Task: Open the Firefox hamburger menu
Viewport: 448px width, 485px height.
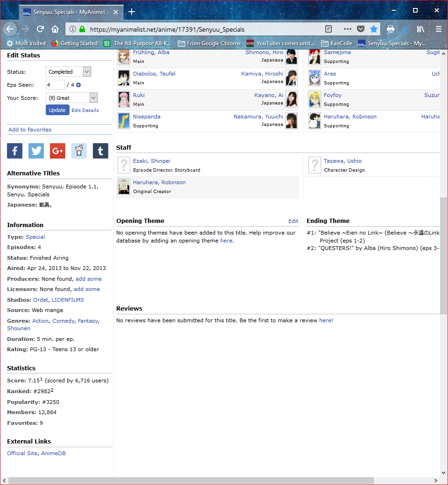Action: pos(438,29)
